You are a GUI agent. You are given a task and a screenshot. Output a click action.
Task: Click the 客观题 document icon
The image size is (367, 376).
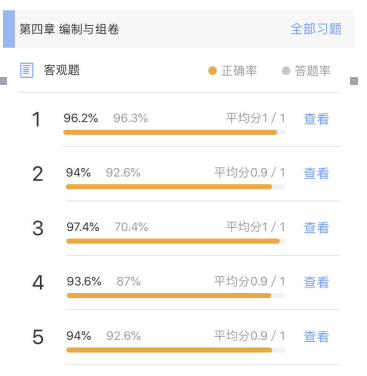click(x=27, y=70)
